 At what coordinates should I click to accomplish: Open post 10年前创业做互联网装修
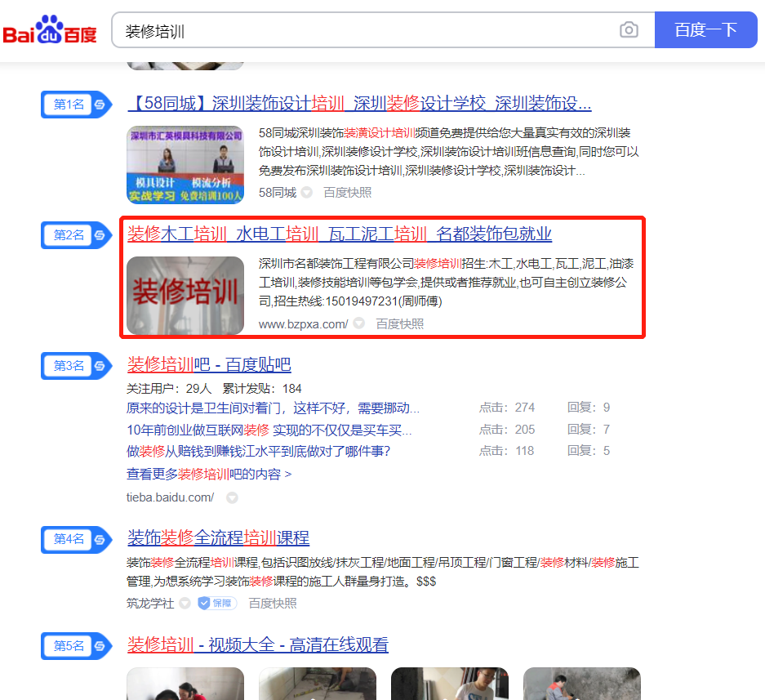coord(269,430)
